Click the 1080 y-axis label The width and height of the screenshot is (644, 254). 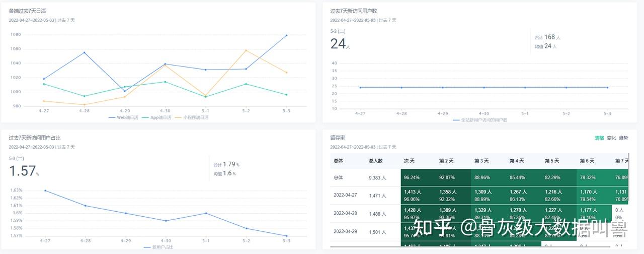(x=15, y=34)
